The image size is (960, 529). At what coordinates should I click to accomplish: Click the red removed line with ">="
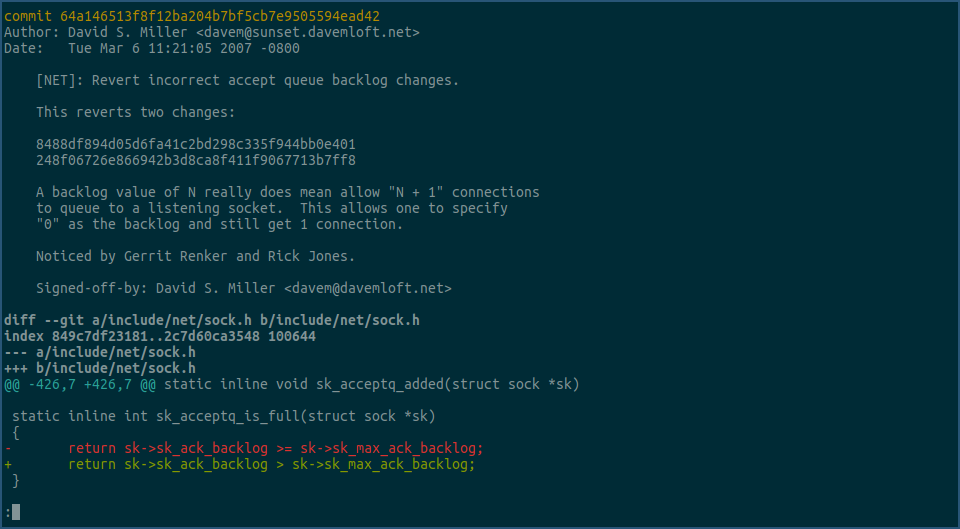(275, 448)
